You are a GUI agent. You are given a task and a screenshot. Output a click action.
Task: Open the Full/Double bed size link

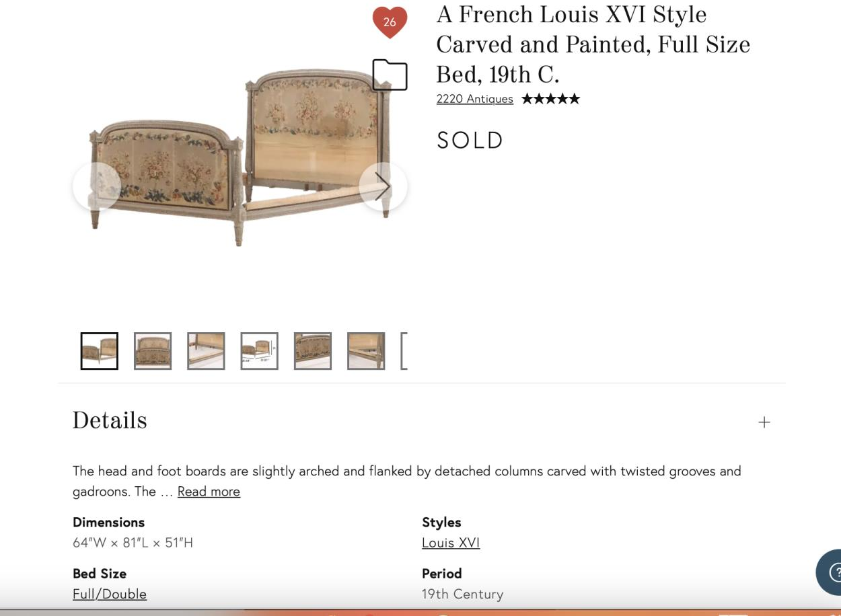pos(110,594)
